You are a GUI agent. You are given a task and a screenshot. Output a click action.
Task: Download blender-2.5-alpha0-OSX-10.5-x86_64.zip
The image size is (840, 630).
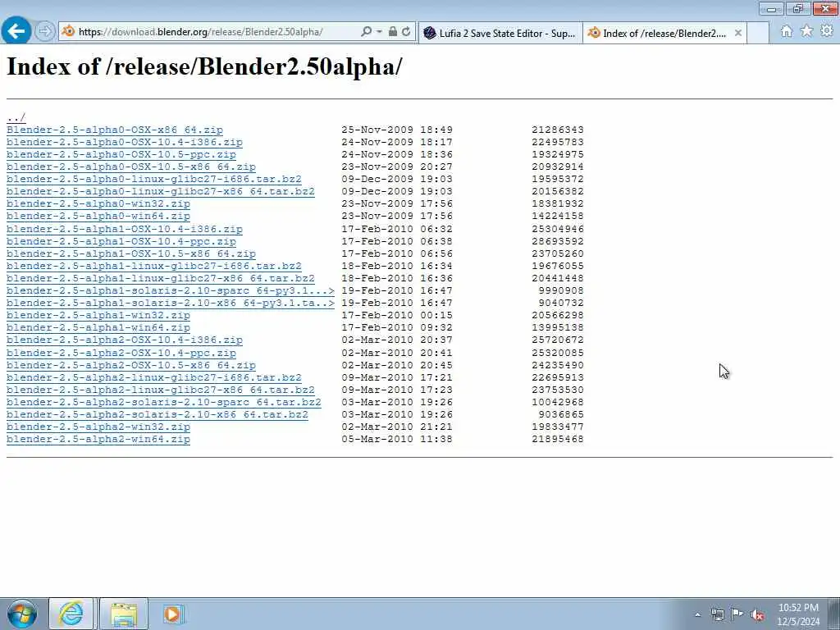coord(131,167)
